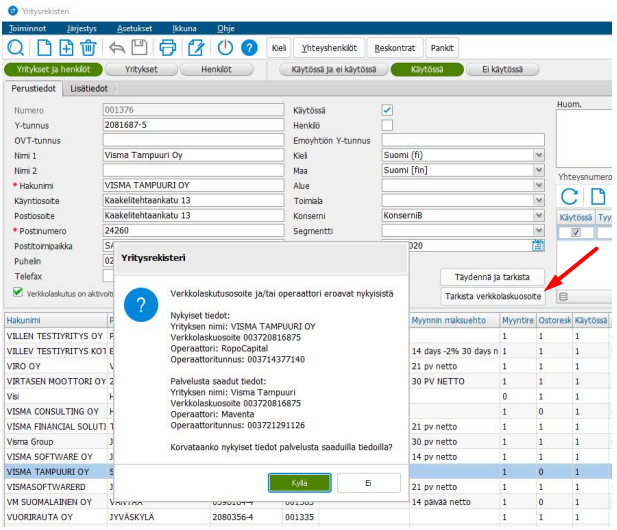The image size is (617, 530).
Task: Click the Huom. notes text area
Action: [x=584, y=139]
